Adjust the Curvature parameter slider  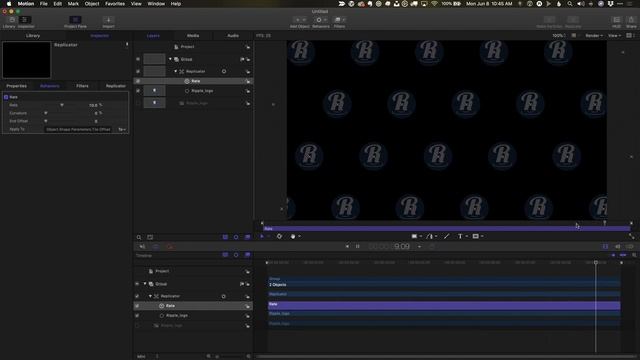click(46, 113)
